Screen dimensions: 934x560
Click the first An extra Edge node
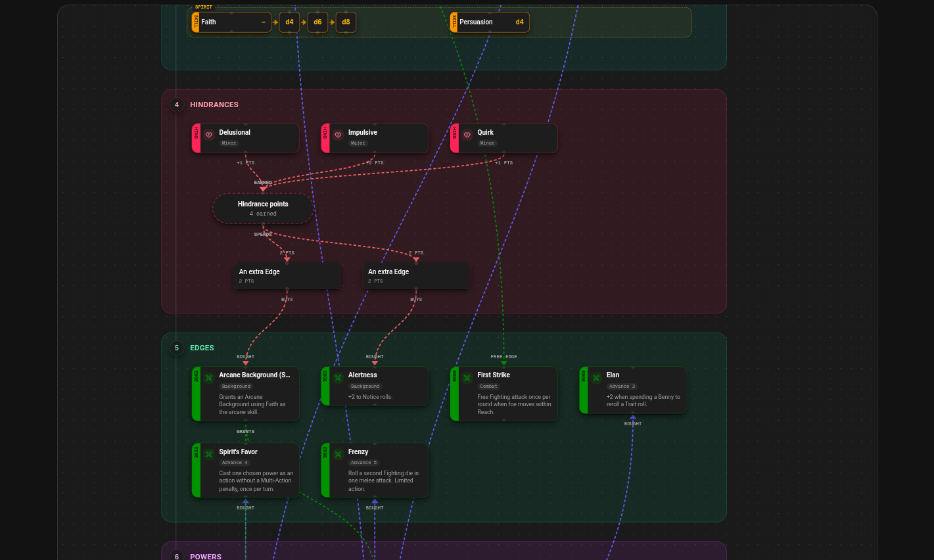[287, 276]
